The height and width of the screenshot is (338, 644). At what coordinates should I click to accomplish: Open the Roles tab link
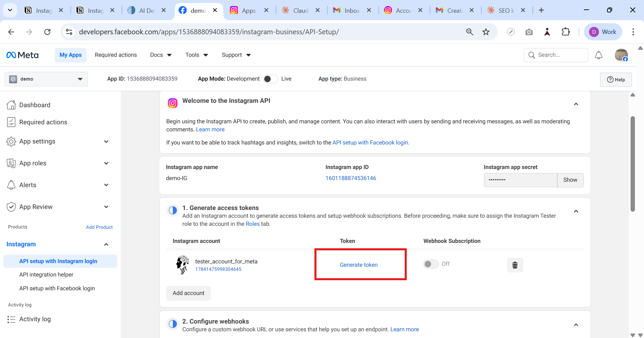point(253,224)
